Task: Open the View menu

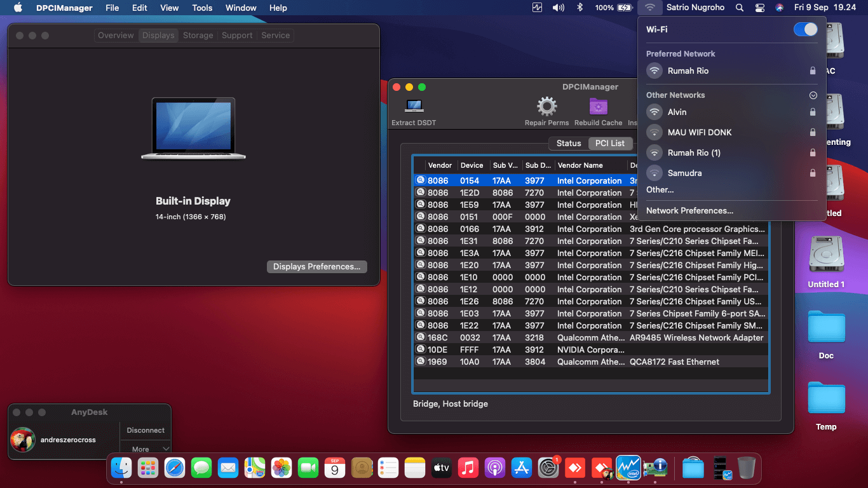Action: point(169,8)
